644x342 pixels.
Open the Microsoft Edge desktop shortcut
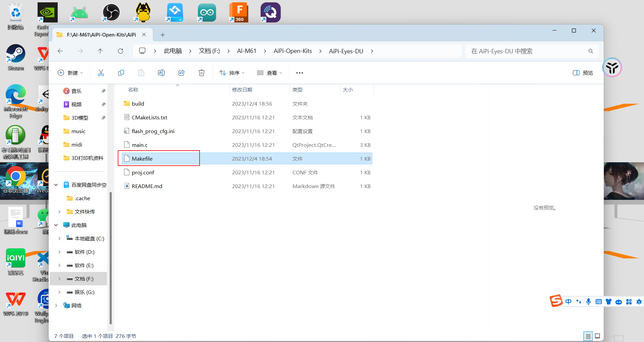pos(16,101)
